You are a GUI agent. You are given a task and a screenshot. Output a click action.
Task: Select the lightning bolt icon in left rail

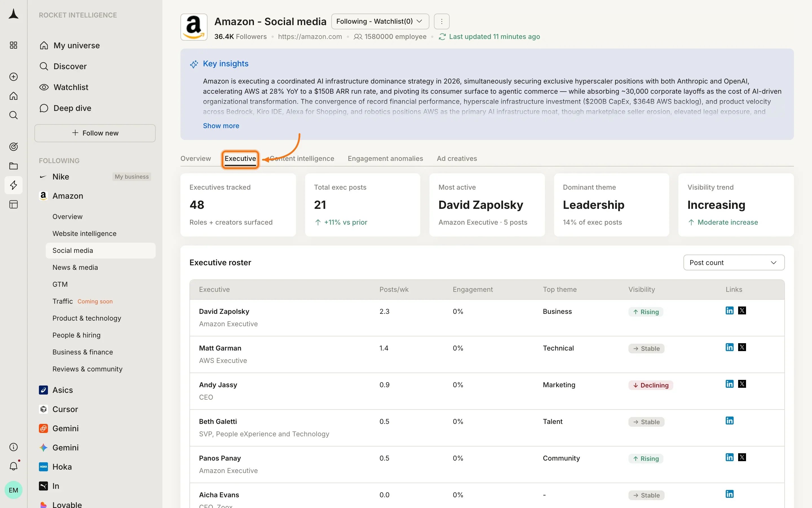14,185
